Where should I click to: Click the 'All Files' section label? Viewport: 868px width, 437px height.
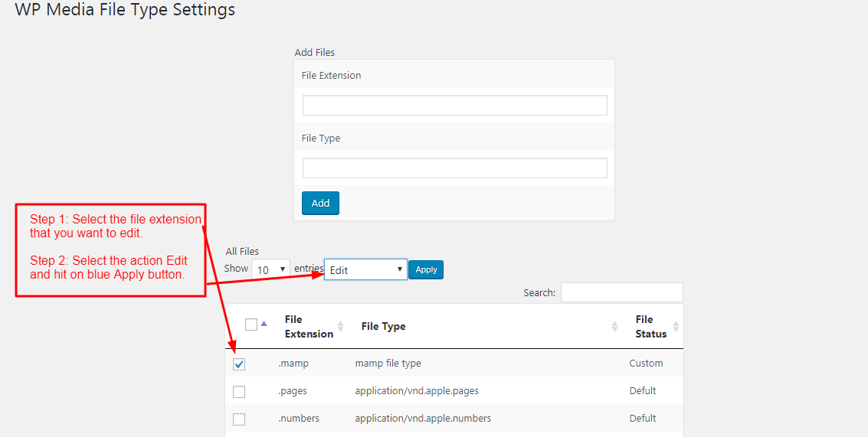click(242, 252)
